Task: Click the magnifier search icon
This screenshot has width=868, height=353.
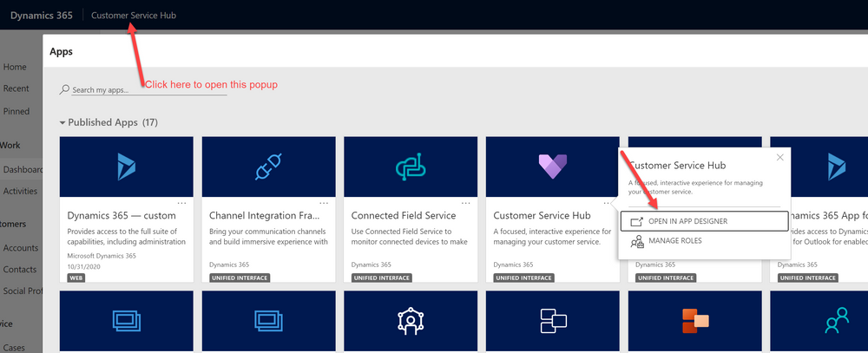Action: point(65,89)
